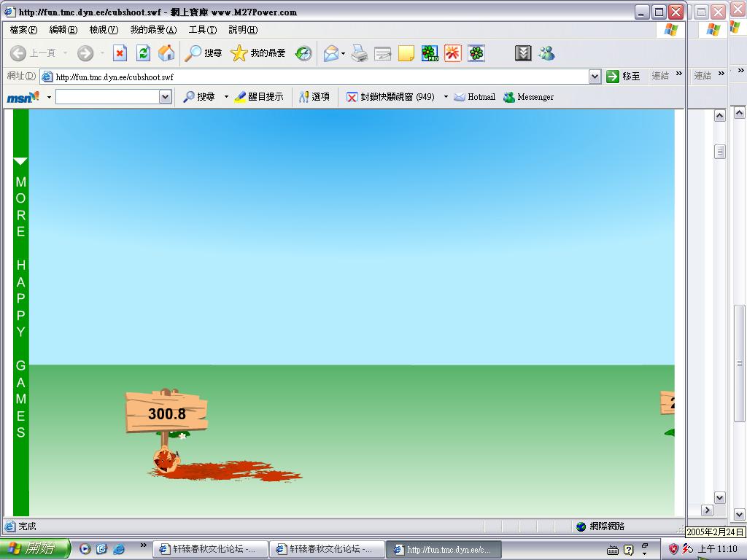Expand the quick launch chevron
Image resolution: width=747 pixels, height=560 pixels.
click(144, 545)
